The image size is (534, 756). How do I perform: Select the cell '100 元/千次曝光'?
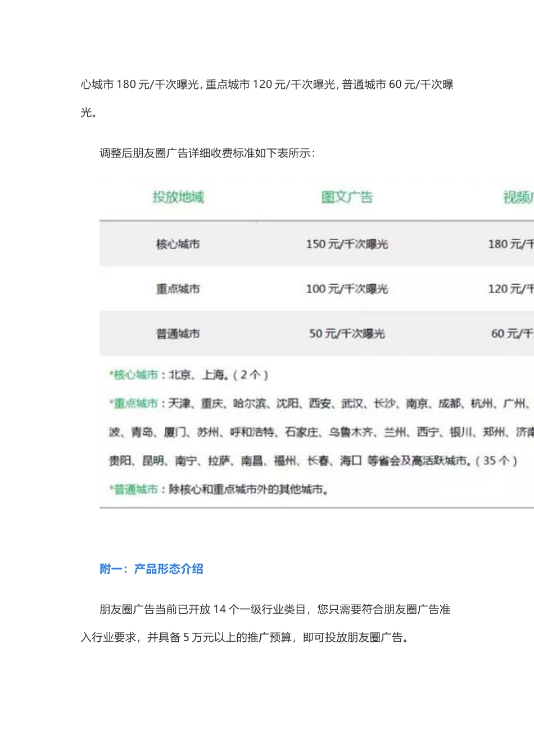(347, 289)
